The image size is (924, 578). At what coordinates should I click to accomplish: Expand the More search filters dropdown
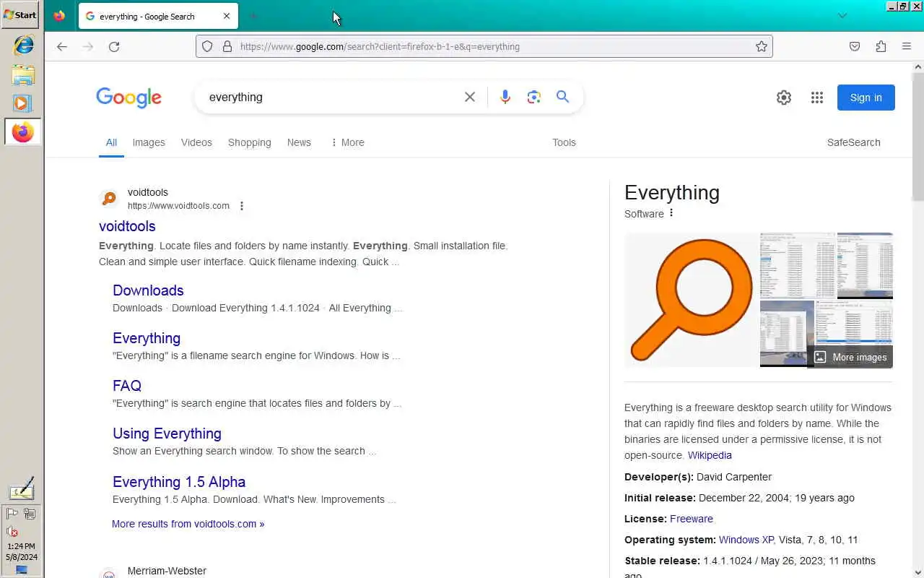[x=347, y=142]
